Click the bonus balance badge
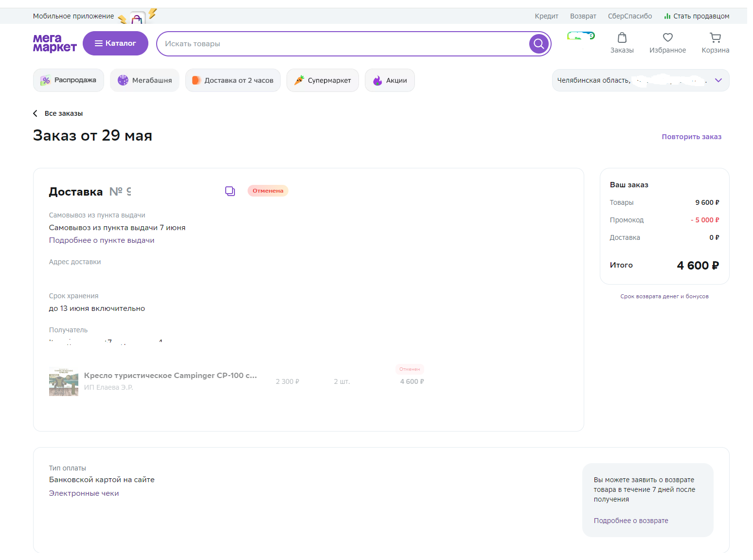This screenshot has width=753, height=560. click(581, 36)
